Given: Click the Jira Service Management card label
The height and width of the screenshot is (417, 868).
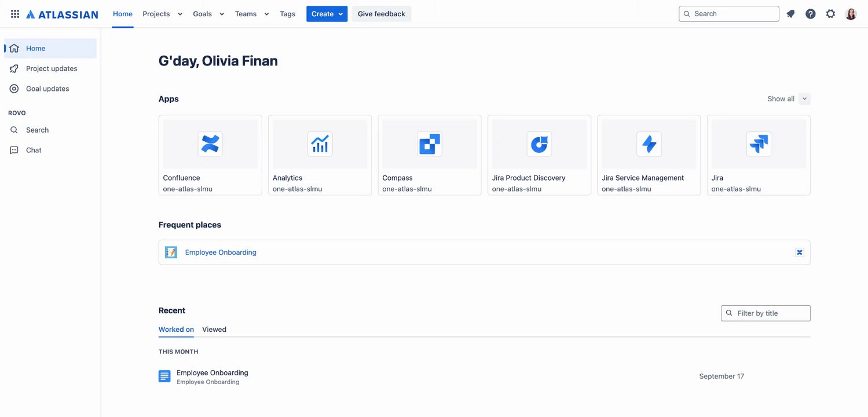Looking at the screenshot, I should [643, 178].
